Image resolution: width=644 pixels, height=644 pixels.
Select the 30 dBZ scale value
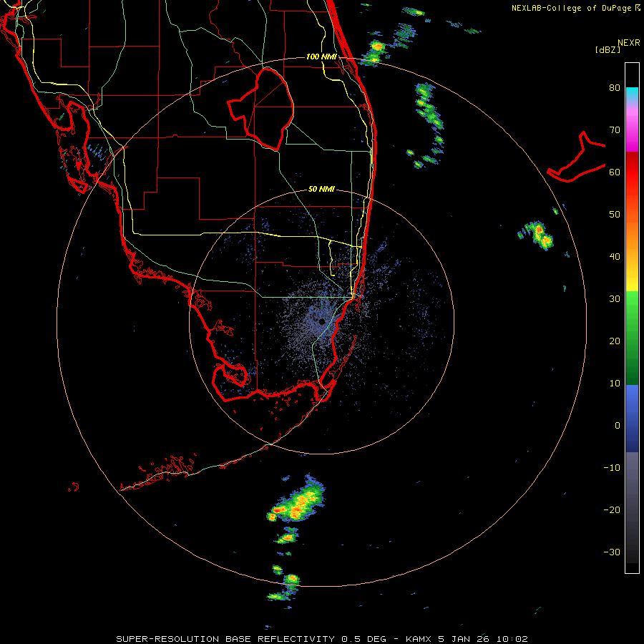click(x=615, y=299)
